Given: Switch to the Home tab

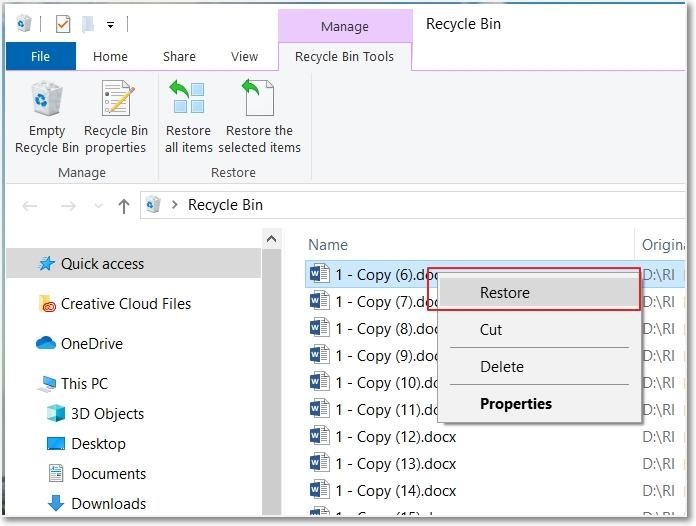Looking at the screenshot, I should [x=111, y=56].
